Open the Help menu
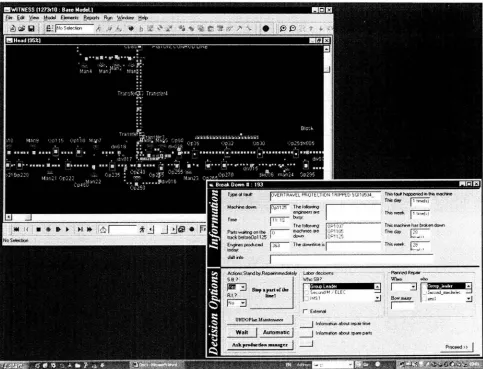 click(x=143, y=18)
